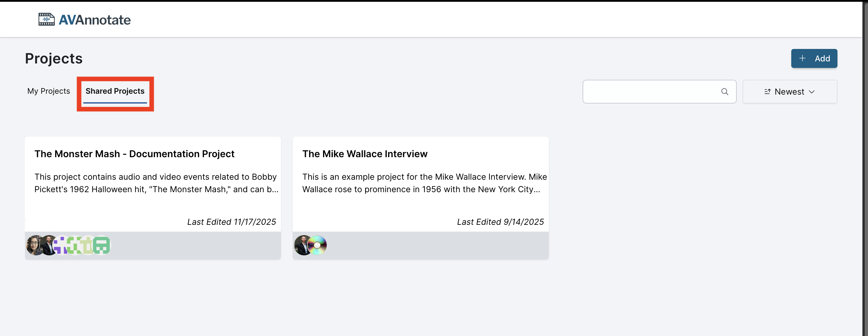Click the woman with glasses avatar
Viewport: 868px width, 336px height.
click(34, 245)
